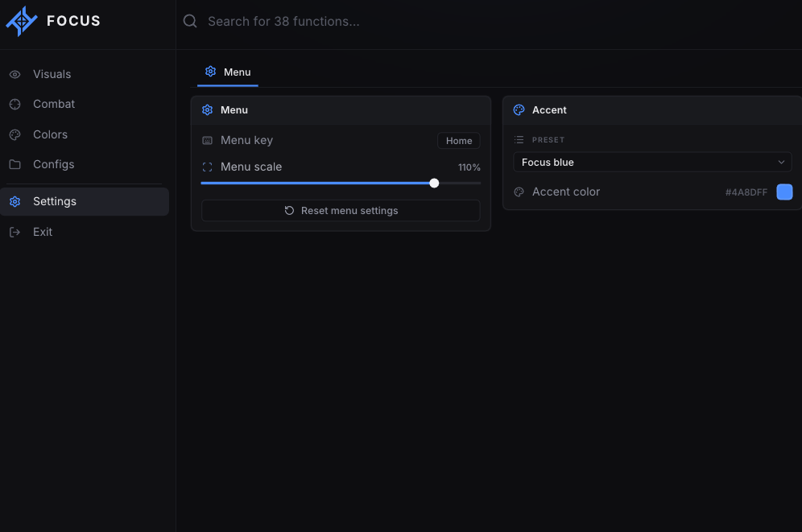Image resolution: width=802 pixels, height=532 pixels.
Task: Click the Menu key keyboard icon
Action: [207, 141]
